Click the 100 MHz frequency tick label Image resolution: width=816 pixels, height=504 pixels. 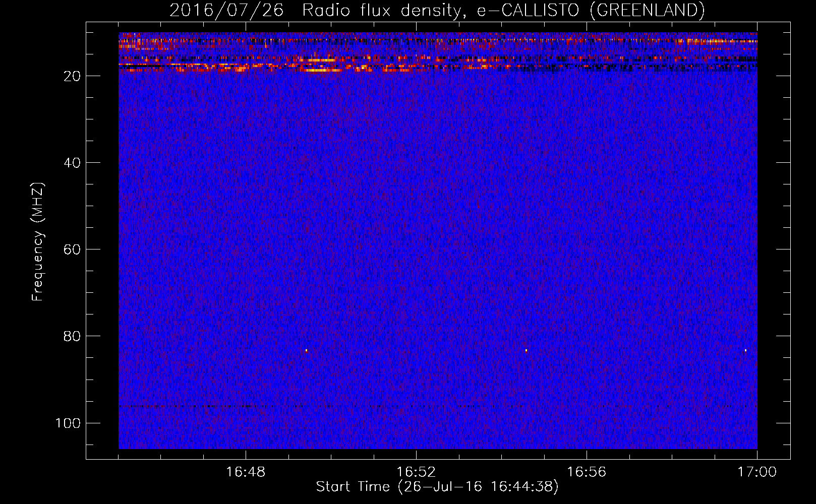click(68, 423)
